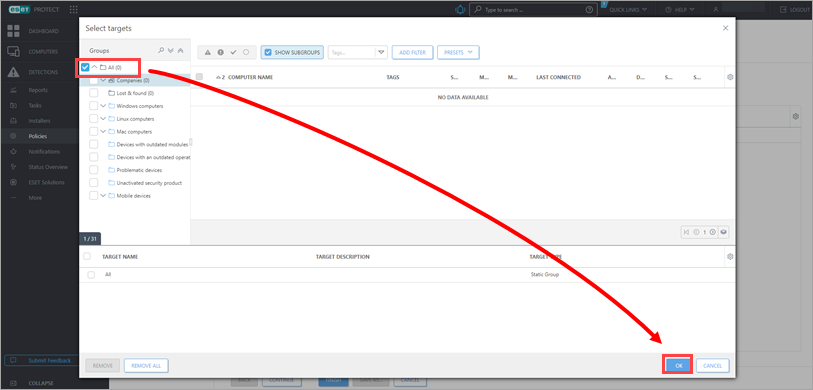Viewport: 813px width, 390px height.
Task: Expand the Companies (0) group
Action: coord(103,80)
